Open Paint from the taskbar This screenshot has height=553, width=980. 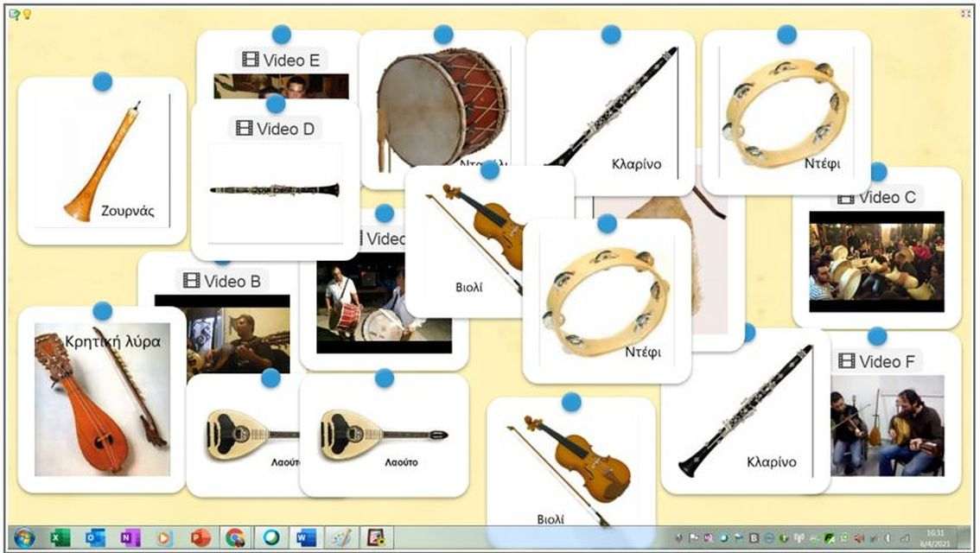(340, 537)
